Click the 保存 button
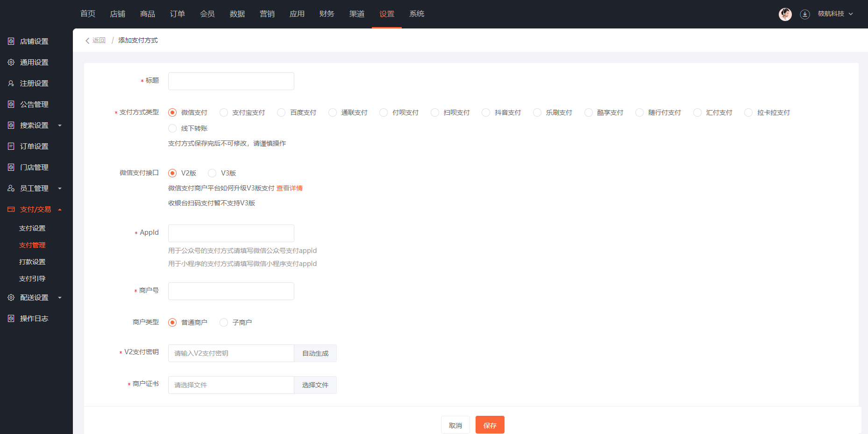Viewport: 868px width, 434px height. (x=490, y=425)
